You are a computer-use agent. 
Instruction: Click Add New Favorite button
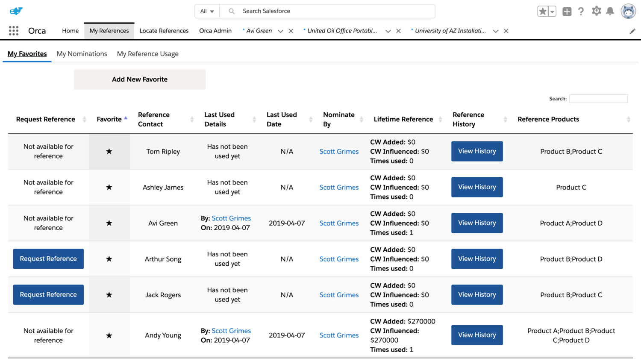point(140,79)
